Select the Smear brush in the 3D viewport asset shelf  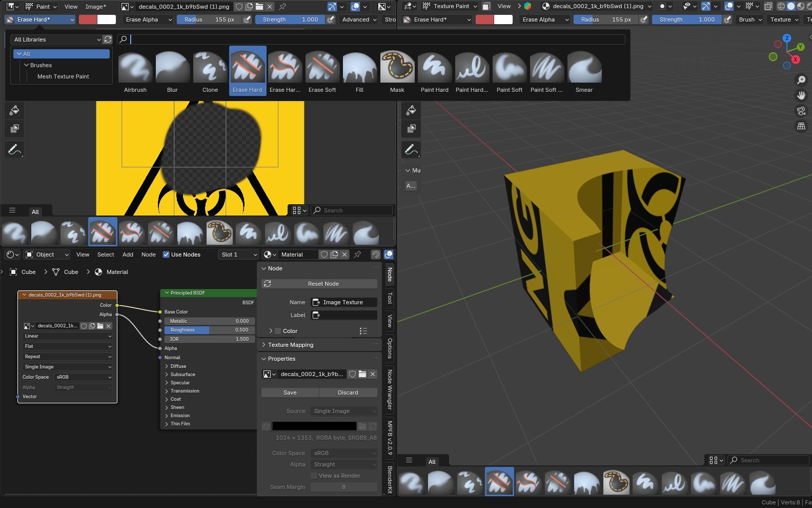[762, 482]
